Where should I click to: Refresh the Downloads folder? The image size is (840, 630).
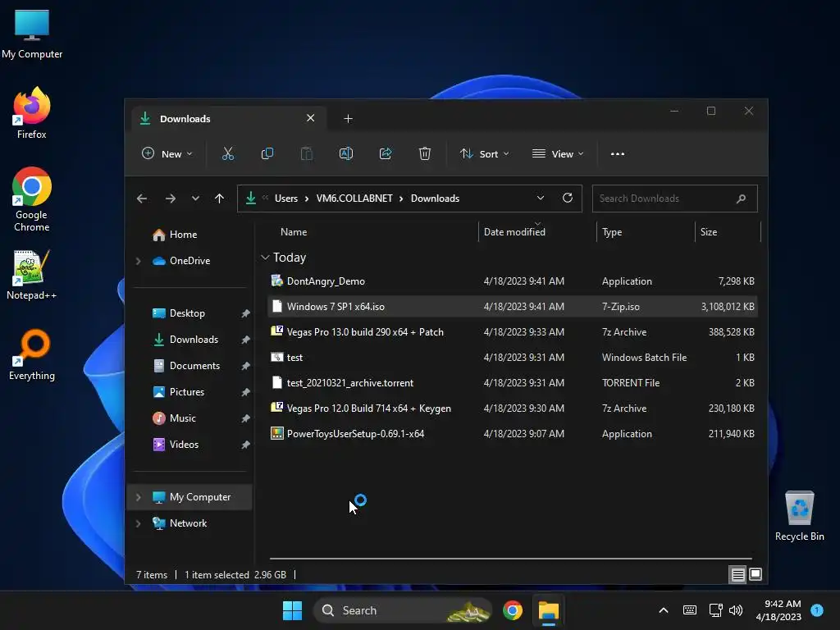click(x=568, y=198)
